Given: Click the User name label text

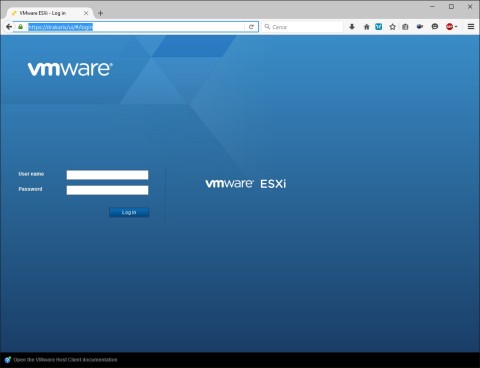Looking at the screenshot, I should point(31,174).
